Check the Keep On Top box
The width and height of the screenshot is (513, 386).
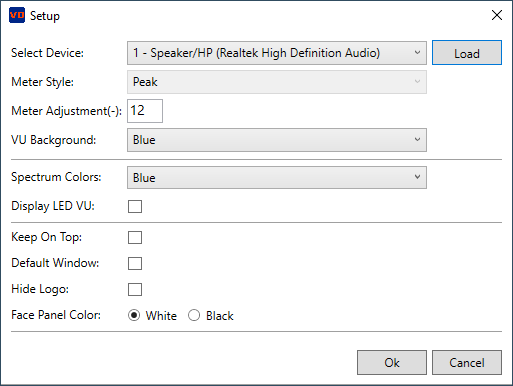[x=135, y=237]
